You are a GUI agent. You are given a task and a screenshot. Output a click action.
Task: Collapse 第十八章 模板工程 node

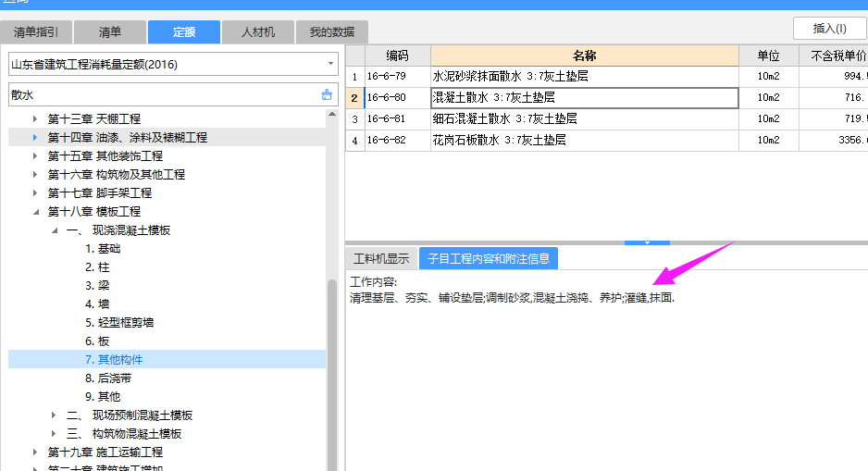click(x=35, y=211)
